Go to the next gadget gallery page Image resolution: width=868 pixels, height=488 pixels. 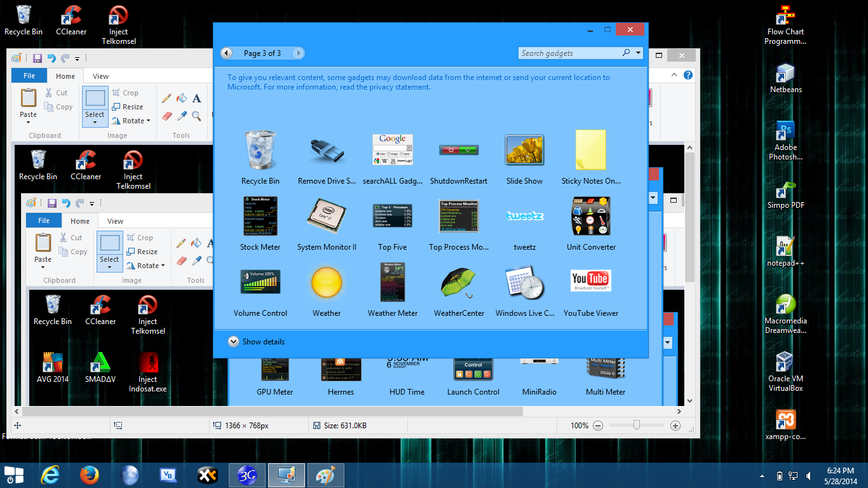pos(298,53)
